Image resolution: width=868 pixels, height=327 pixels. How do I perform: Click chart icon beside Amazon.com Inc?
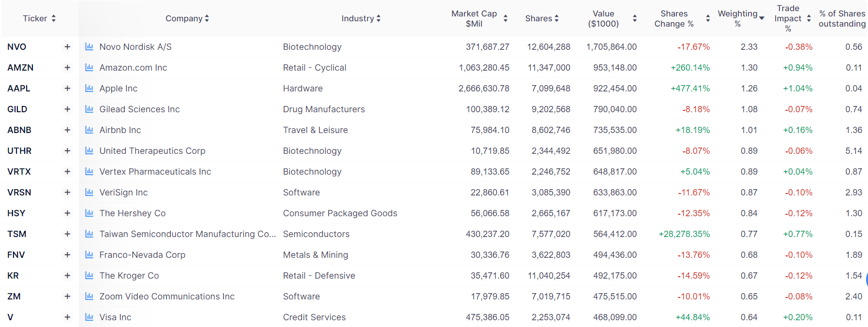pos(89,68)
